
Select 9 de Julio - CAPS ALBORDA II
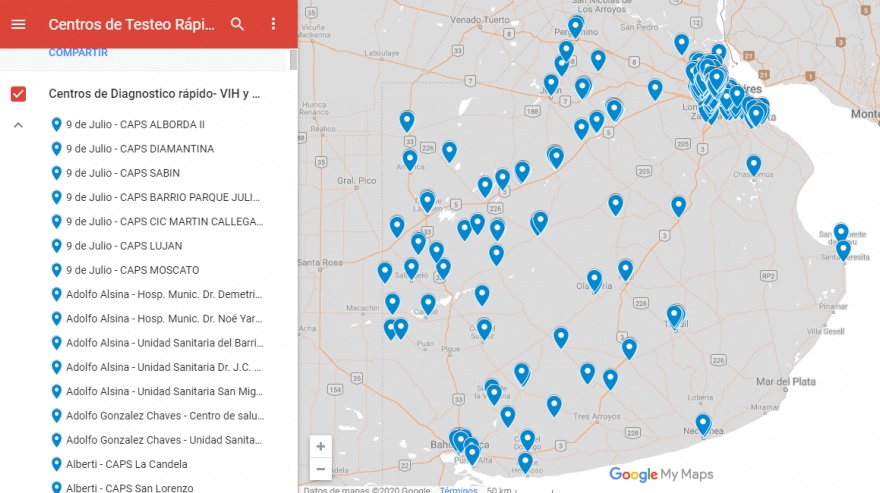point(135,125)
